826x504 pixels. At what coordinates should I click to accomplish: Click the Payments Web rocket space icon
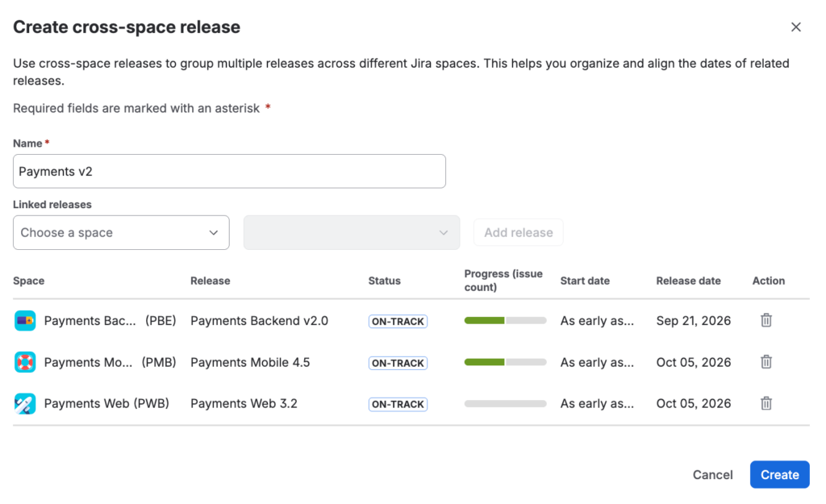coord(25,403)
